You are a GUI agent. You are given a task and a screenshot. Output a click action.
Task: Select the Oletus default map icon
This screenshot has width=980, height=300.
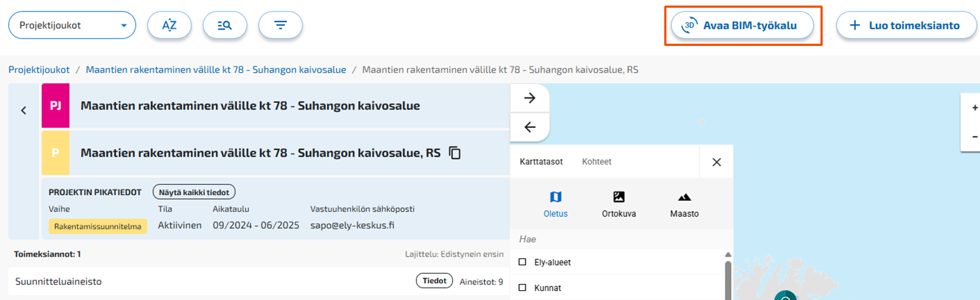[x=556, y=197]
